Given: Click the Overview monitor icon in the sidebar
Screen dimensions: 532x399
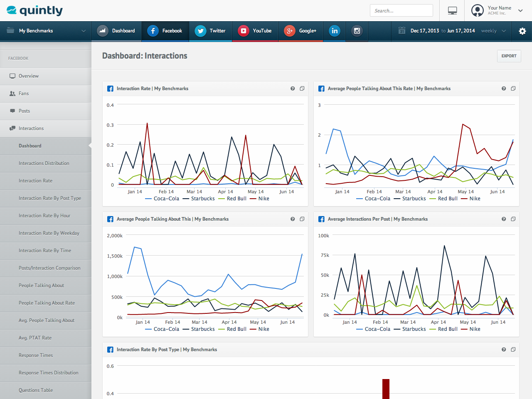Looking at the screenshot, I should pos(12,76).
